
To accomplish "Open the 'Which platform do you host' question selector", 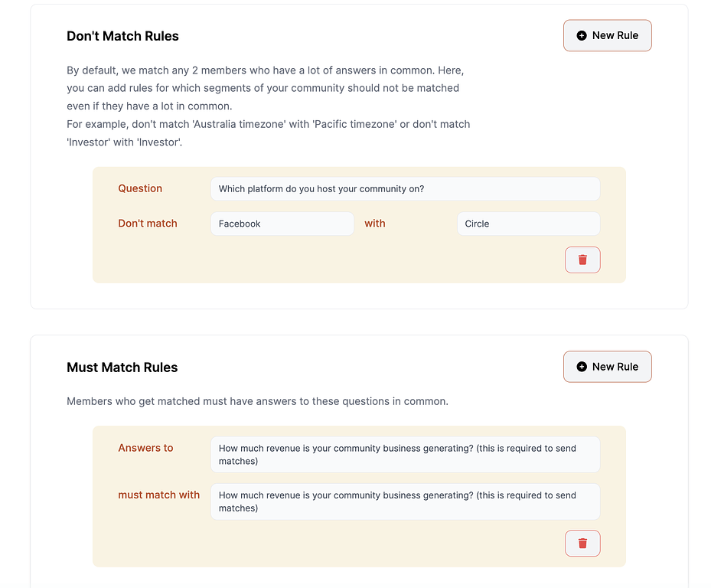I will pyautogui.click(x=405, y=189).
